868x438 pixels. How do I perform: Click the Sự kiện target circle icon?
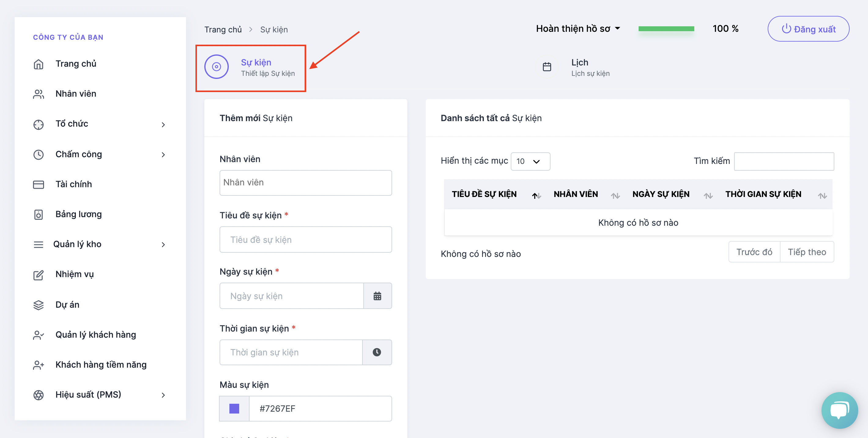point(216,67)
